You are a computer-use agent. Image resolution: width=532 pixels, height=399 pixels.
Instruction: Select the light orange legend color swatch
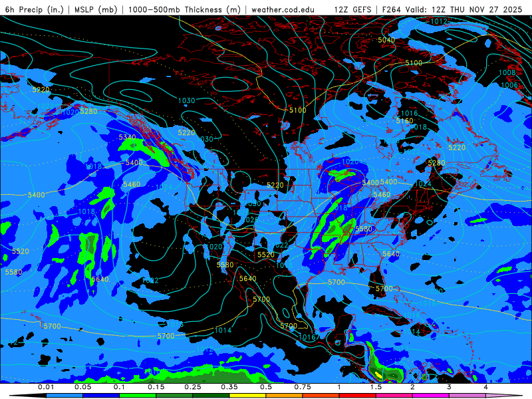pyautogui.click(x=285, y=396)
